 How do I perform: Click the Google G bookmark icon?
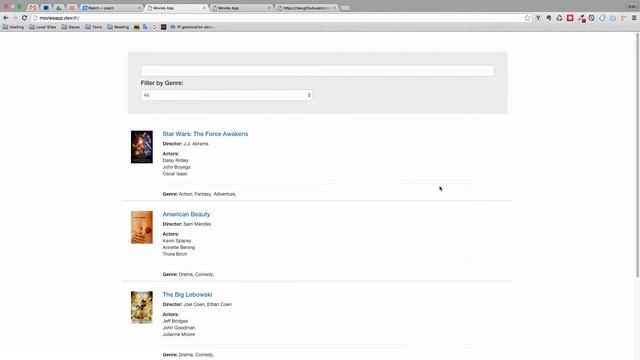point(154,27)
